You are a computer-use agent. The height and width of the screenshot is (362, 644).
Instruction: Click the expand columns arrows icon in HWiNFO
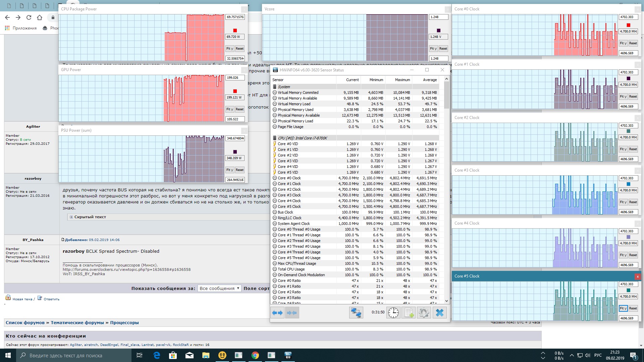click(x=277, y=313)
